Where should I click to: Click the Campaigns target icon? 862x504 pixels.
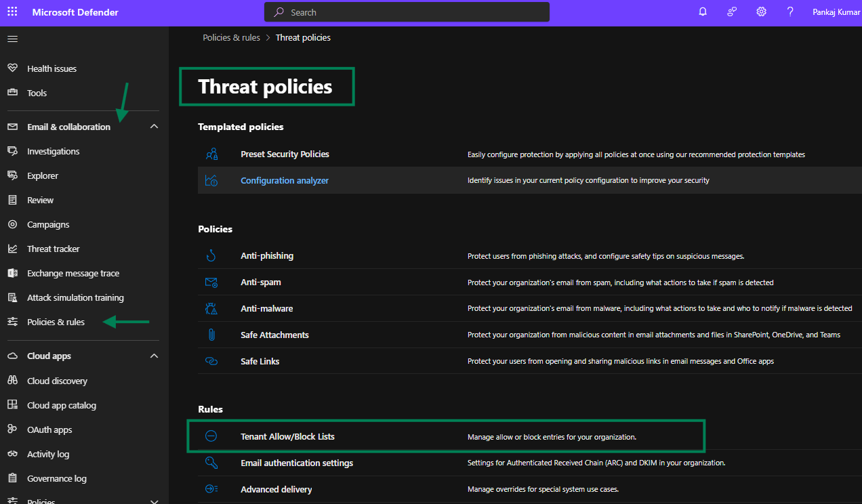pos(12,224)
